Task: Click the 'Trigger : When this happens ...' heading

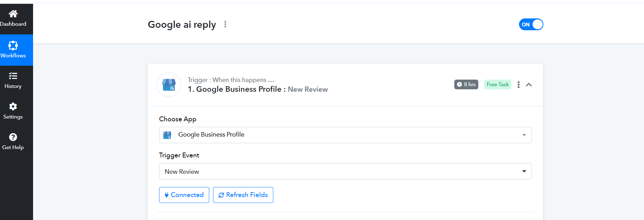Action: 231,80
